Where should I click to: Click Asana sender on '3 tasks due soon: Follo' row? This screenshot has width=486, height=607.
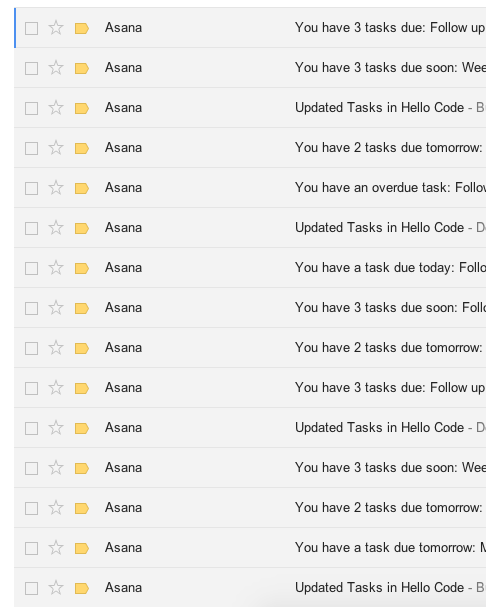pos(124,308)
